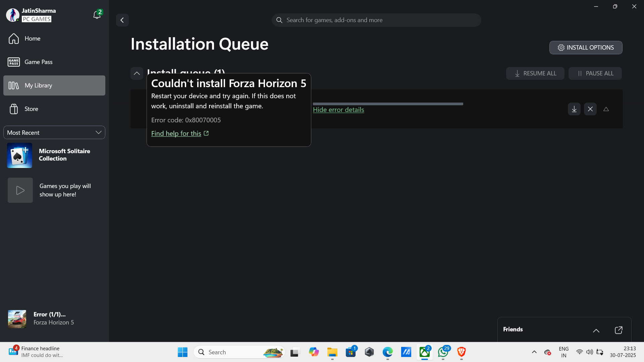Image resolution: width=644 pixels, height=362 pixels.
Task: Open the notifications bell icon
Action: tap(97, 15)
